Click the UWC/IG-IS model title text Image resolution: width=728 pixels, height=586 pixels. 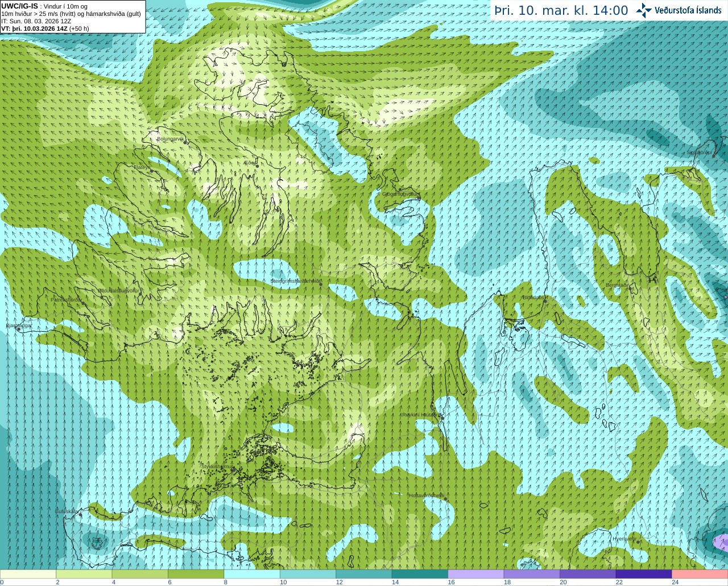pos(19,6)
